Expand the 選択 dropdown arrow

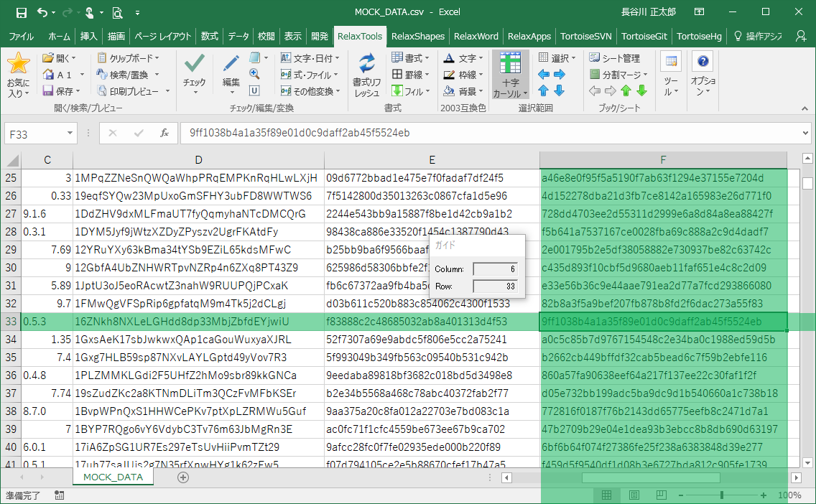(x=573, y=58)
